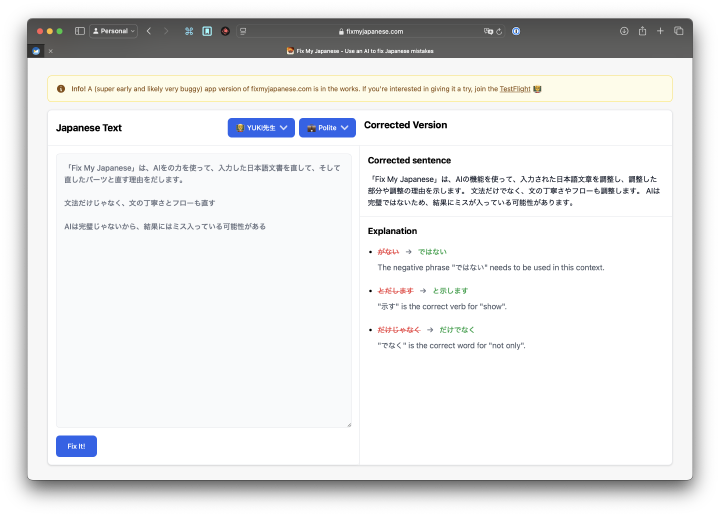Click the green だけでなく correction
720x516 pixels.
pos(457,330)
